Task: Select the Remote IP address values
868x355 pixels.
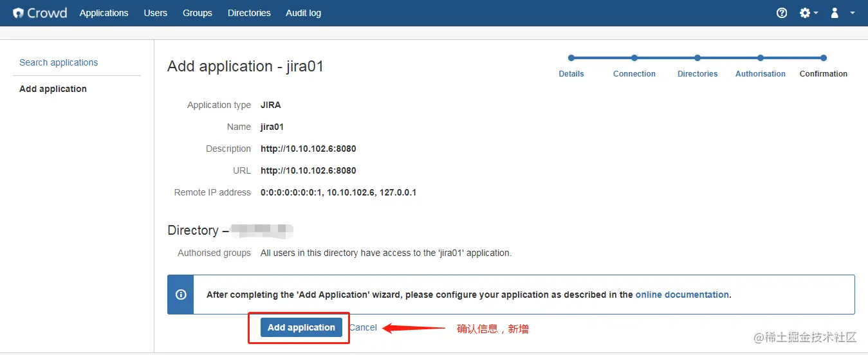Action: pos(338,192)
